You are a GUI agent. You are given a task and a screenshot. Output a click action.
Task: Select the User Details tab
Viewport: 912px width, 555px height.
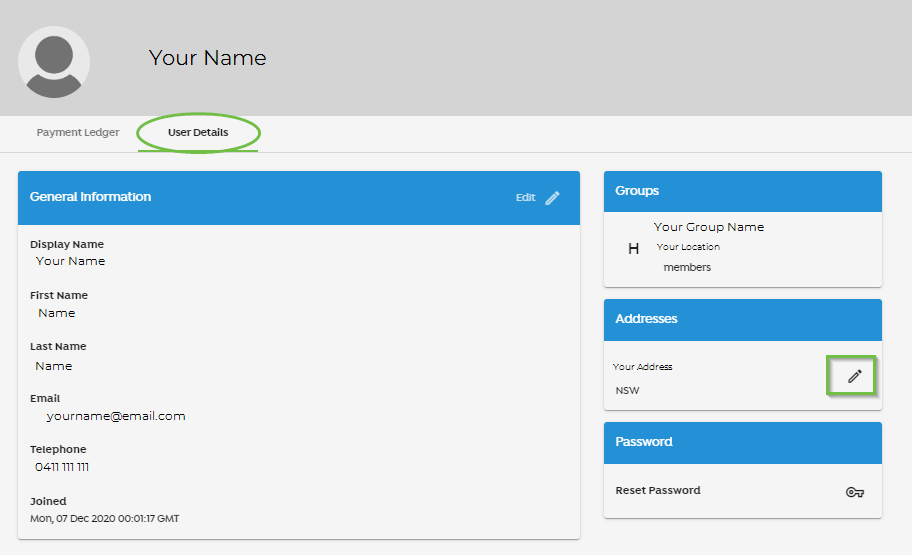[198, 132]
